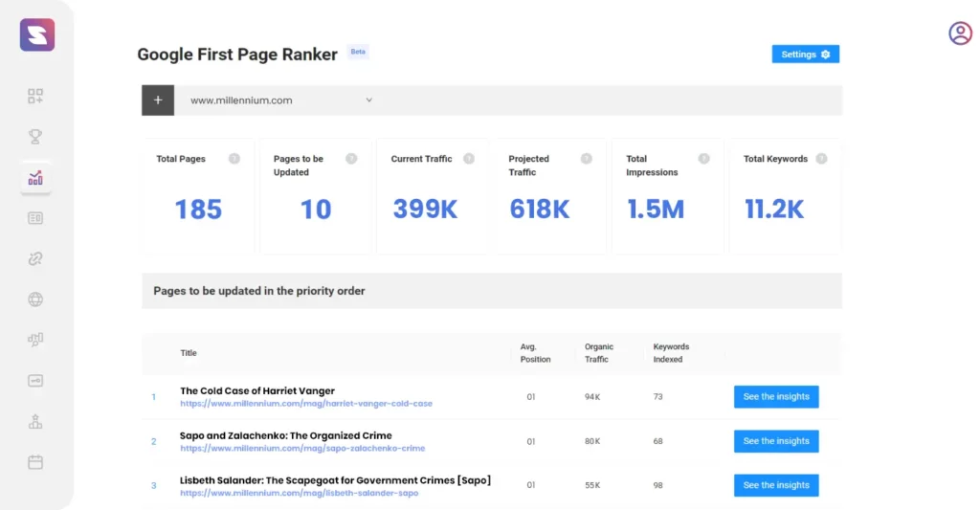The height and width of the screenshot is (510, 980).
Task: Click the 80K organic traffic cell
Action: (592, 441)
